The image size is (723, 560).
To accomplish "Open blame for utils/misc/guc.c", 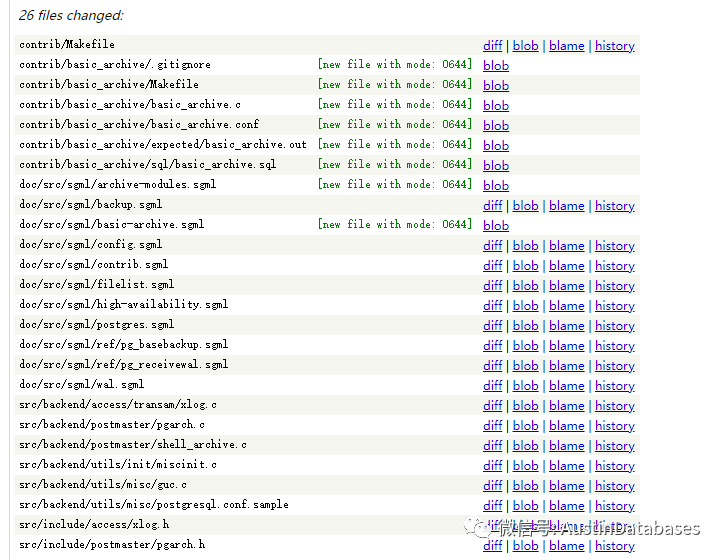I will coord(566,486).
